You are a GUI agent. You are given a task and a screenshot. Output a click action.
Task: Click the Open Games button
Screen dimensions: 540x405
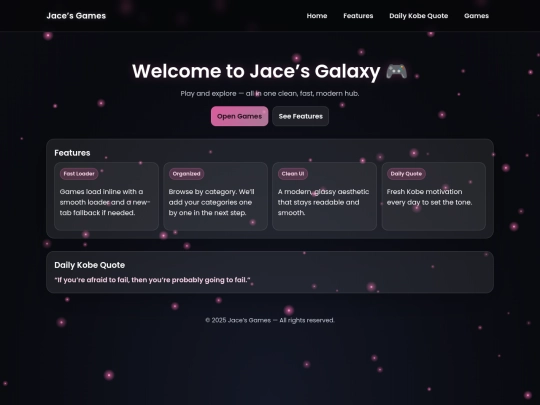click(239, 116)
